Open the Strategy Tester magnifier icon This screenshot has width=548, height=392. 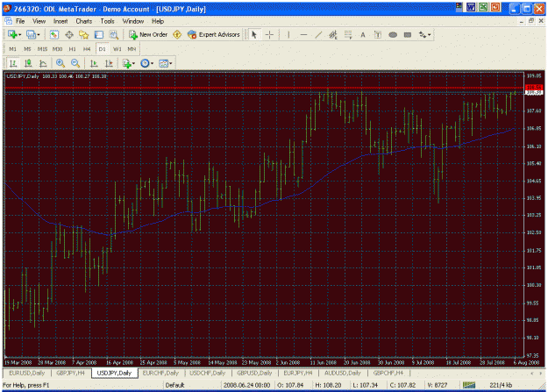[114, 34]
